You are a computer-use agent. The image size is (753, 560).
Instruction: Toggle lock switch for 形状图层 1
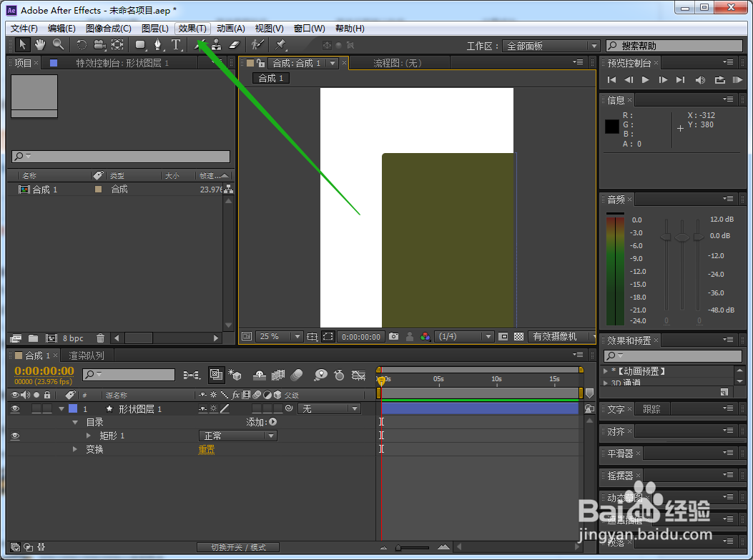click(x=47, y=408)
